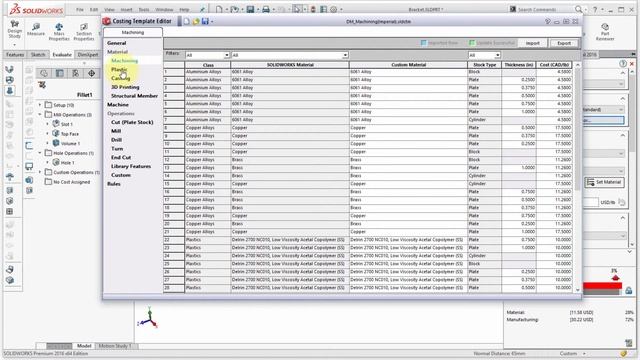640x360 pixels.
Task: Expand the Custom Operations folder
Action: coord(40,172)
